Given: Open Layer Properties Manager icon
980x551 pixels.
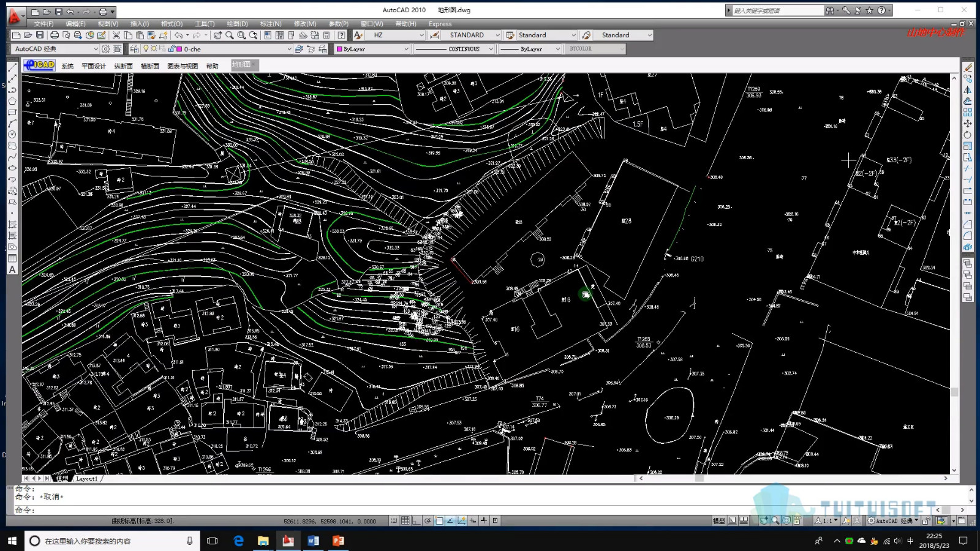Looking at the screenshot, I should click(135, 49).
